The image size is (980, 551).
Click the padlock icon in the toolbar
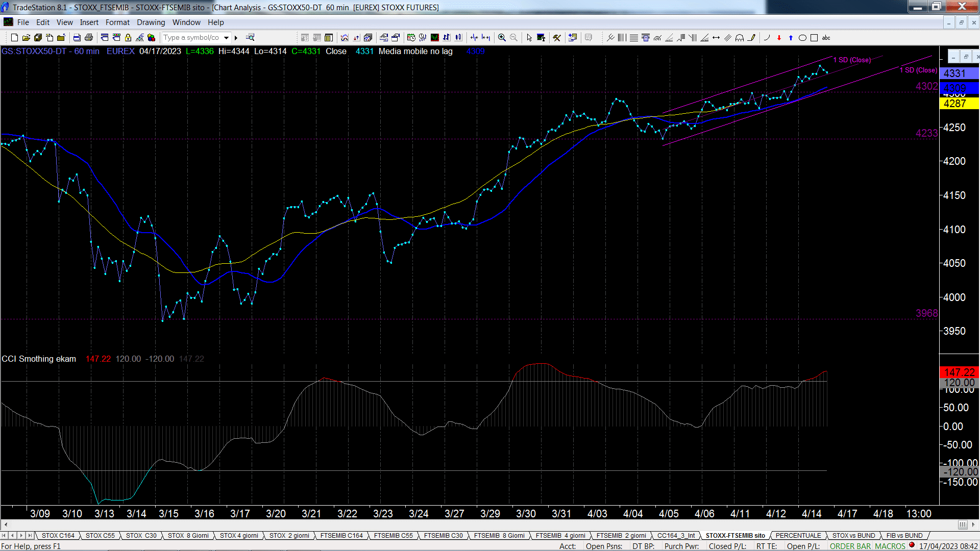pyautogui.click(x=128, y=38)
